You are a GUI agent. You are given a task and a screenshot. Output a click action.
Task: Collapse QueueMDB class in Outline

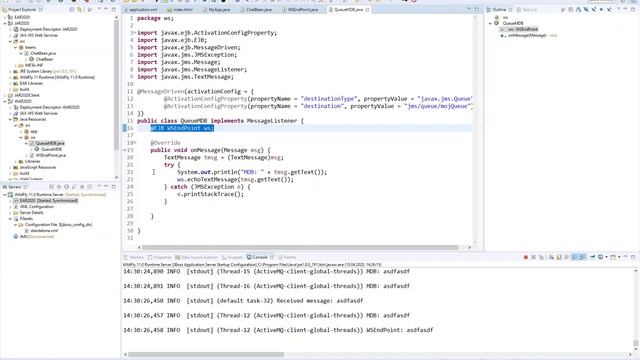[491, 23]
